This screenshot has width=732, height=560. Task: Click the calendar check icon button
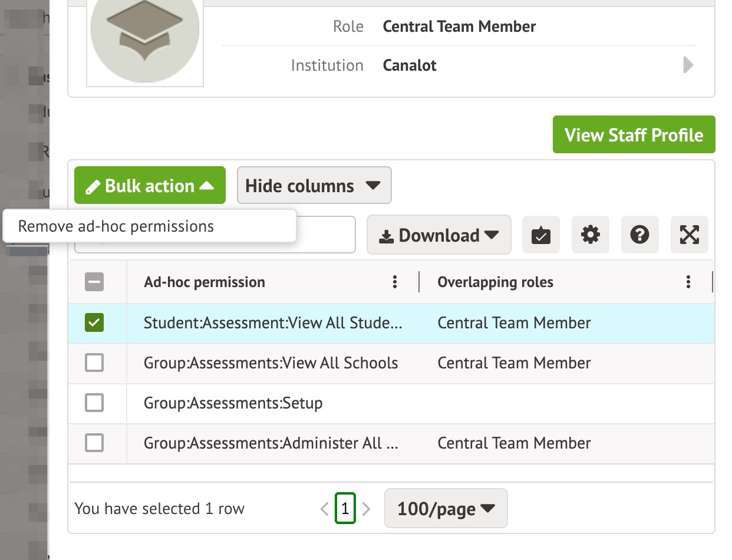pyautogui.click(x=540, y=235)
